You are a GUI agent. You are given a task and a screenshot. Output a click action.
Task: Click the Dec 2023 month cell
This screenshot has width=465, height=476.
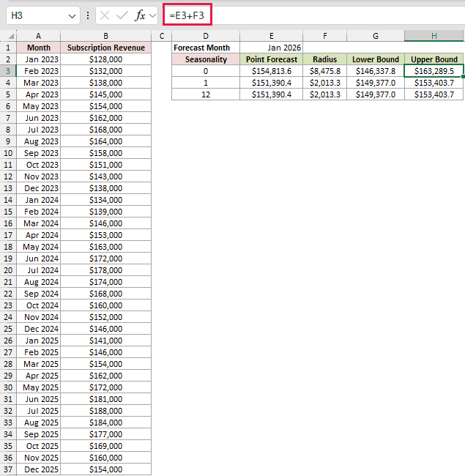pos(39,188)
